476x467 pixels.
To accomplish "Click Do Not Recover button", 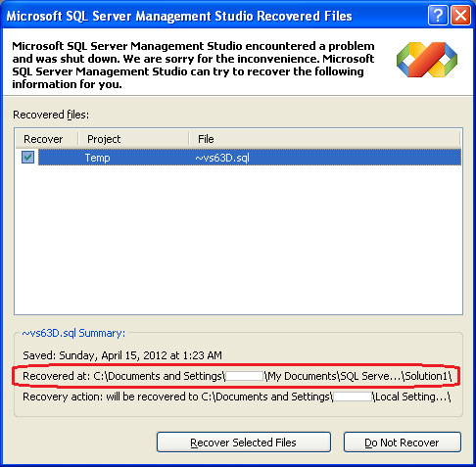I will pos(403,443).
